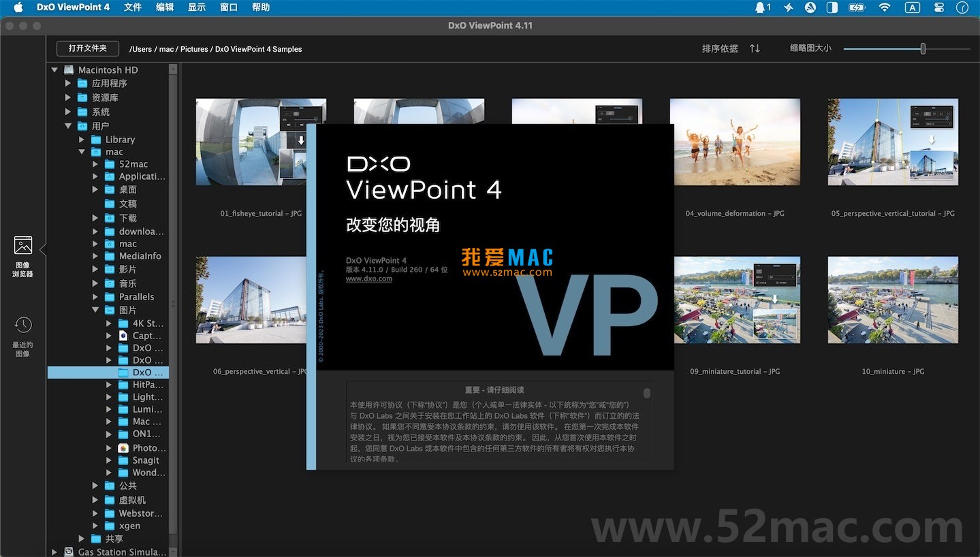This screenshot has width=980, height=557.
Task: Click mac in the breadcrumb path
Action: click(x=166, y=49)
